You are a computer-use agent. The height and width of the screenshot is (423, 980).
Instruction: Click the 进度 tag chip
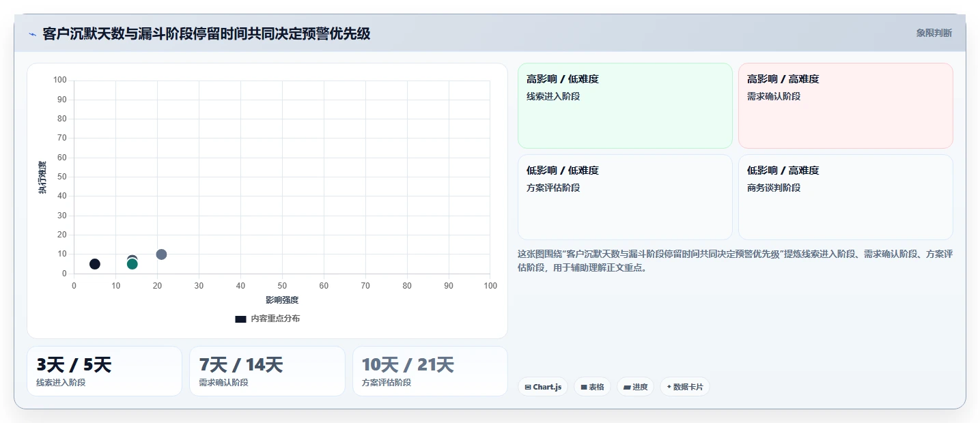pyautogui.click(x=635, y=387)
